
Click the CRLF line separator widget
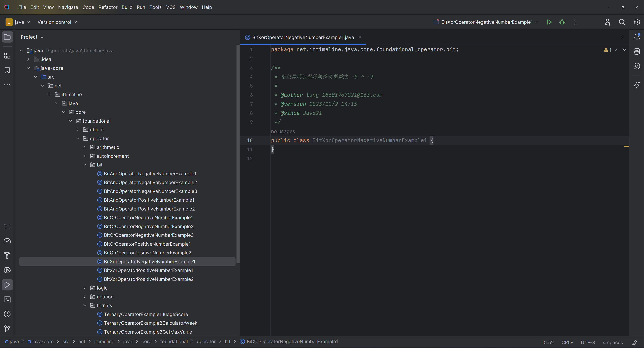coord(567,342)
